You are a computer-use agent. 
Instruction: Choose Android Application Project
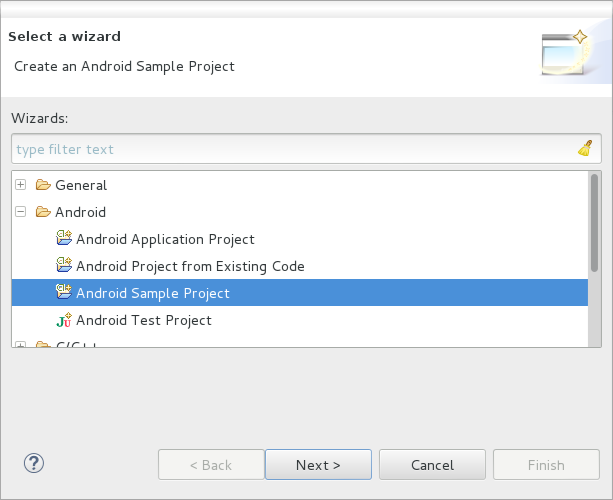click(x=165, y=239)
